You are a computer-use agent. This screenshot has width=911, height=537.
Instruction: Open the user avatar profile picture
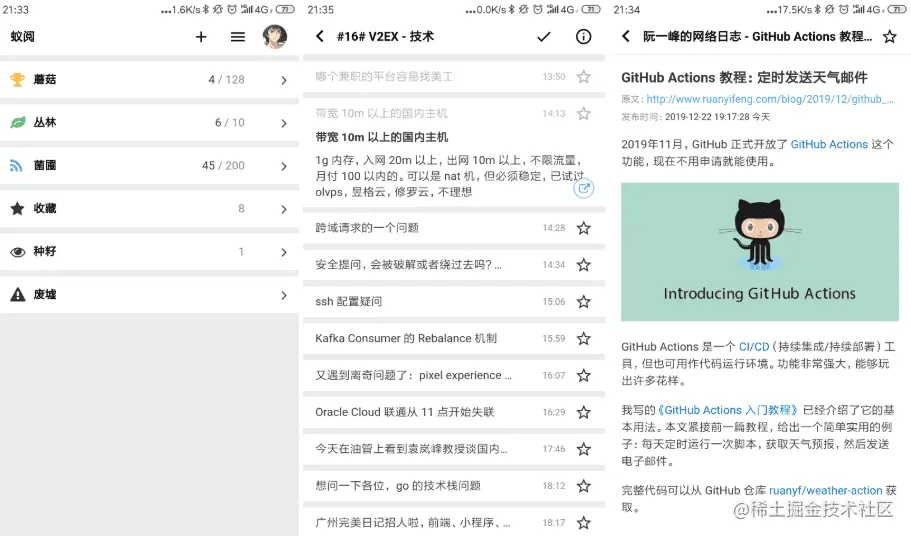coord(274,37)
